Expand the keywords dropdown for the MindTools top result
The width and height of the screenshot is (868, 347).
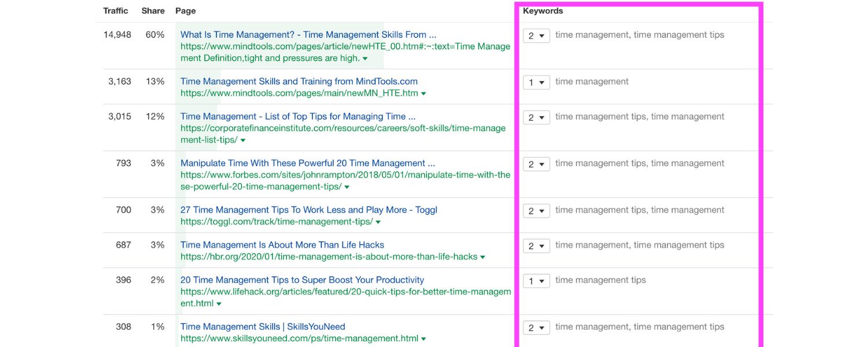(x=536, y=35)
